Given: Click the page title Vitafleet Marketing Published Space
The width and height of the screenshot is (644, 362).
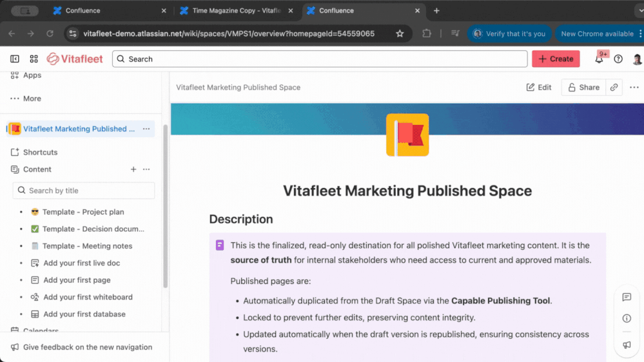Looking at the screenshot, I should (407, 191).
